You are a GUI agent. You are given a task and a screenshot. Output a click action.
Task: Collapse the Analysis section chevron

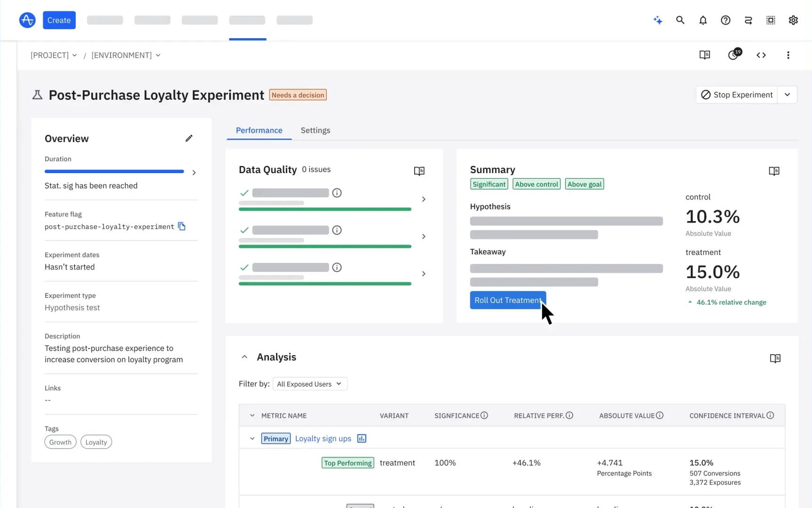point(244,357)
